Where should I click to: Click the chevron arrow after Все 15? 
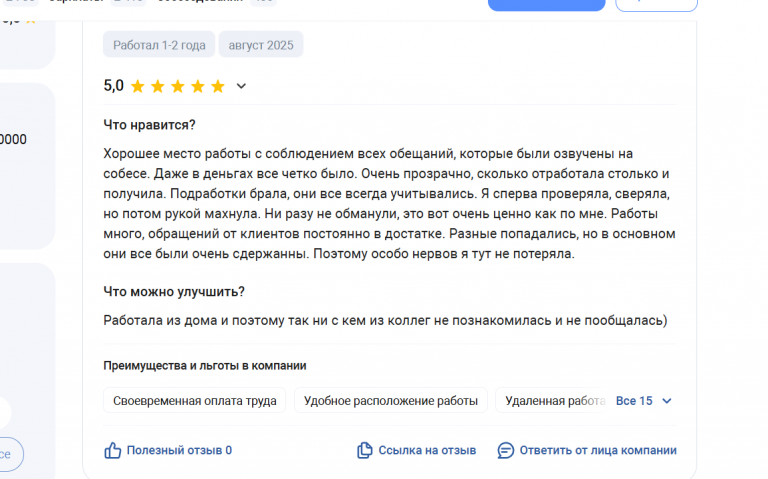pos(667,401)
